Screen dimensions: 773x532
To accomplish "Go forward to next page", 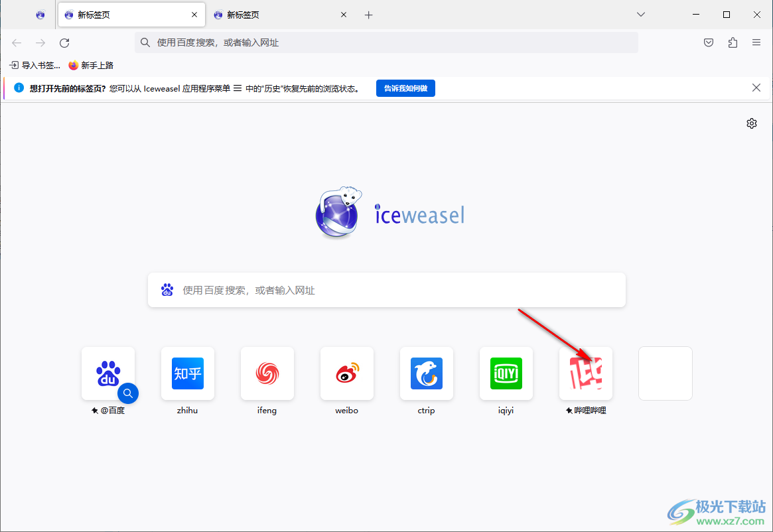I will (40, 43).
